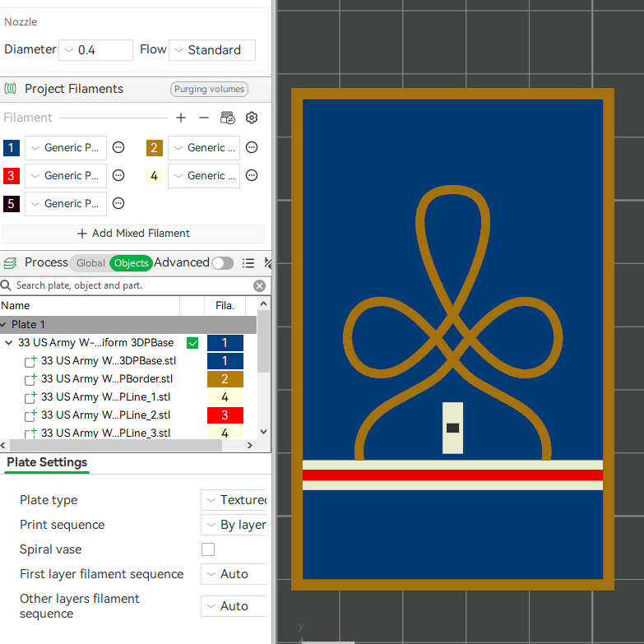Click the search plate, object and part field
This screenshot has height=644, width=644.
(x=132, y=285)
